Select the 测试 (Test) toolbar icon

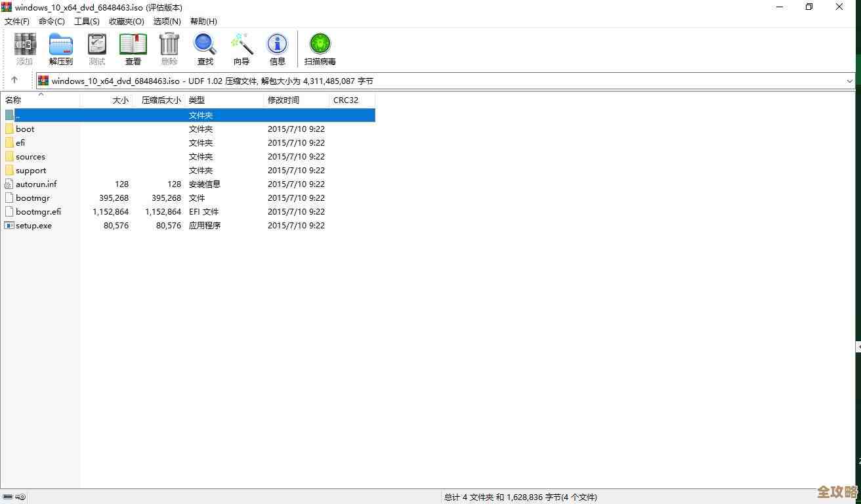pyautogui.click(x=96, y=49)
